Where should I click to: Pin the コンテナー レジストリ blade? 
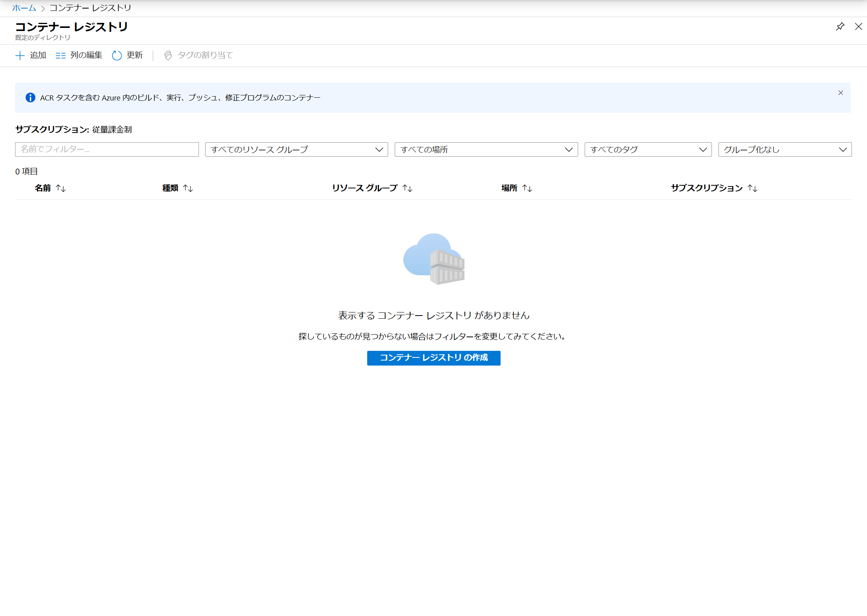coord(840,27)
